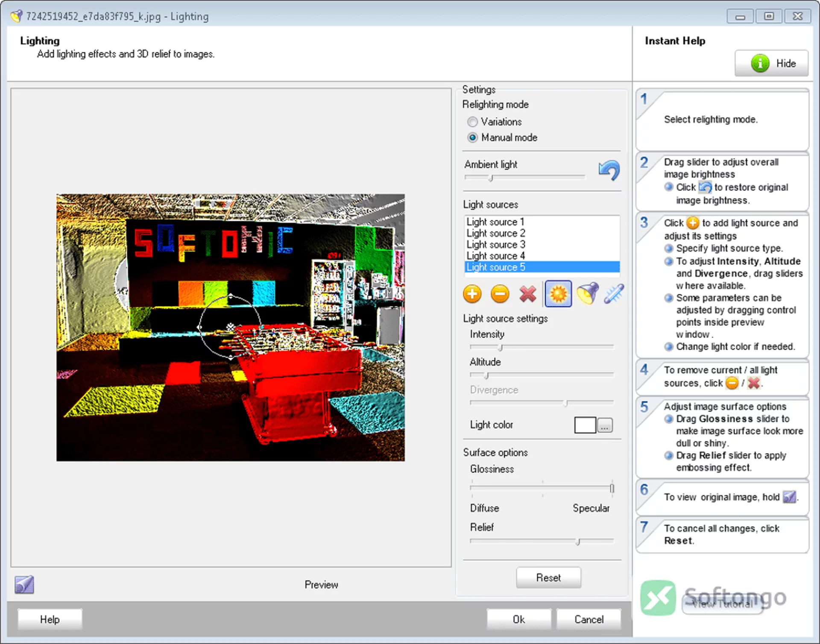Click the Diffuse label under Glossiness
Viewport: 820px width, 644px height.
(485, 508)
